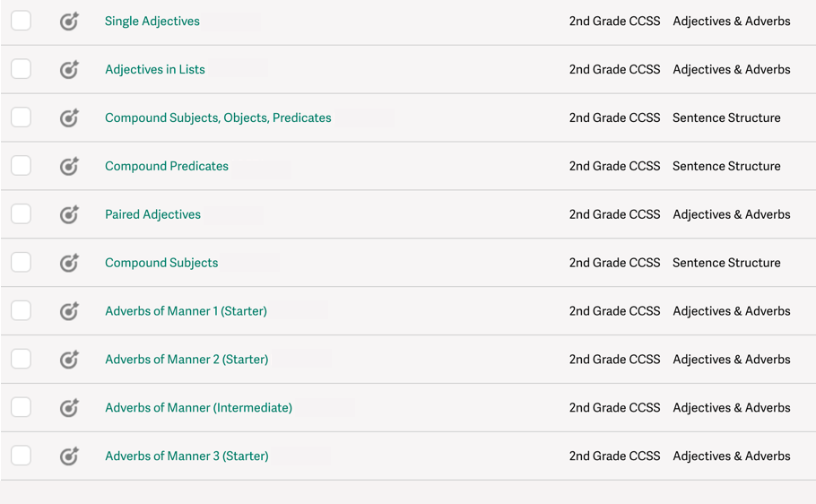Click target icon beside Single Adjectives
This screenshot has width=816, height=504.
69,22
